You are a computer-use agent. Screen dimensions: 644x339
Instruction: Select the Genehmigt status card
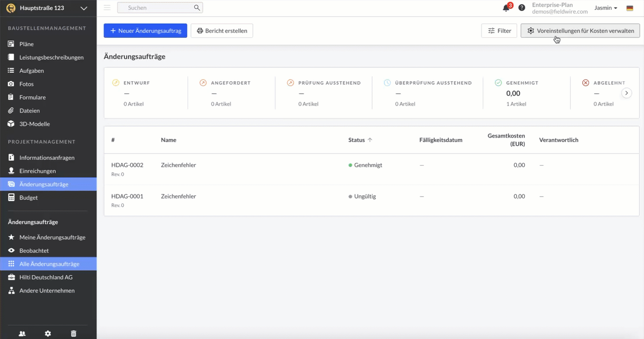(x=526, y=93)
